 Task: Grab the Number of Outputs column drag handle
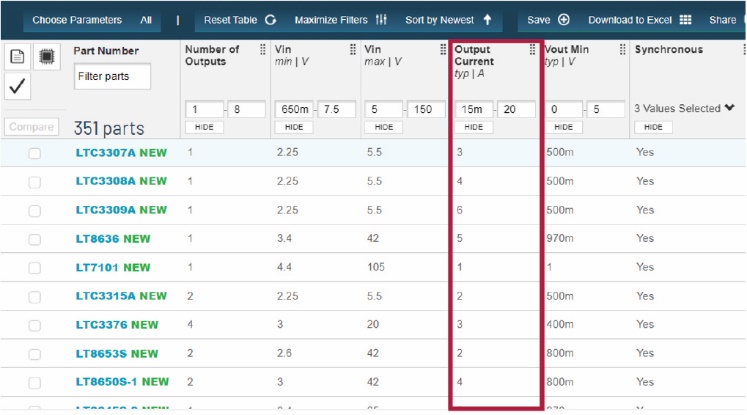tap(262, 49)
